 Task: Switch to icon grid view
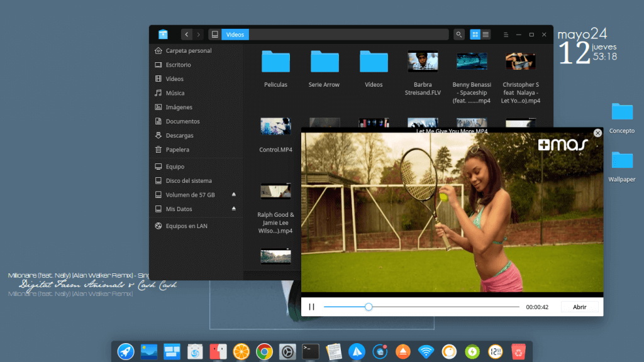click(x=475, y=35)
